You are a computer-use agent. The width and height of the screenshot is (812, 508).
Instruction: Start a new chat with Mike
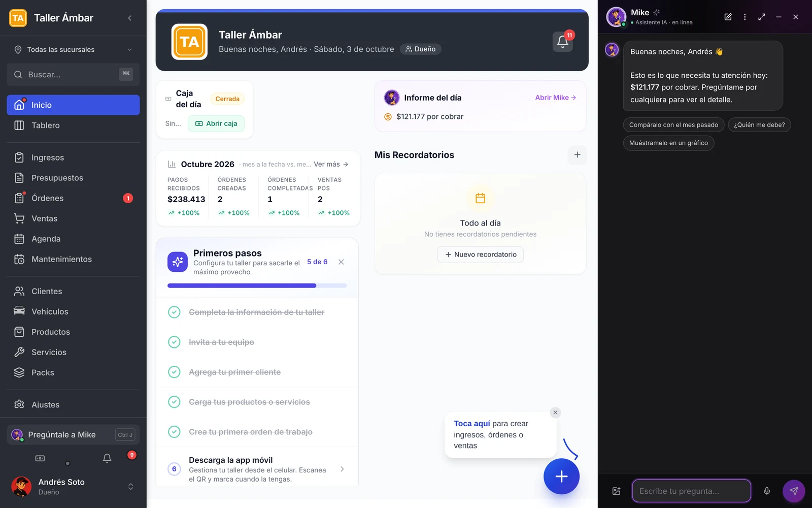pyautogui.click(x=728, y=17)
